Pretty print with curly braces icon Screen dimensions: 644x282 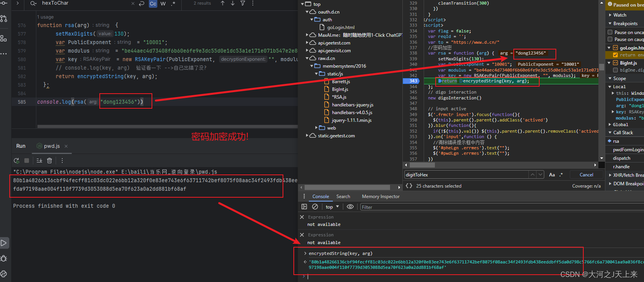409,186
